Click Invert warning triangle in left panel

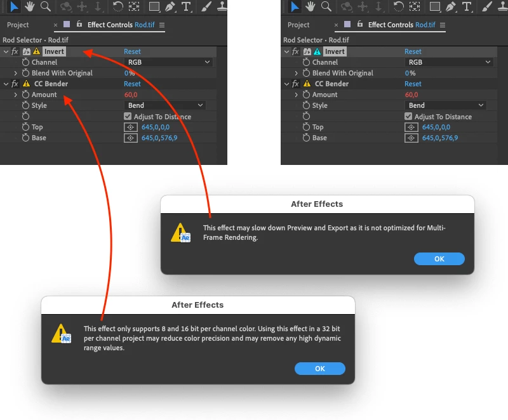(x=37, y=51)
